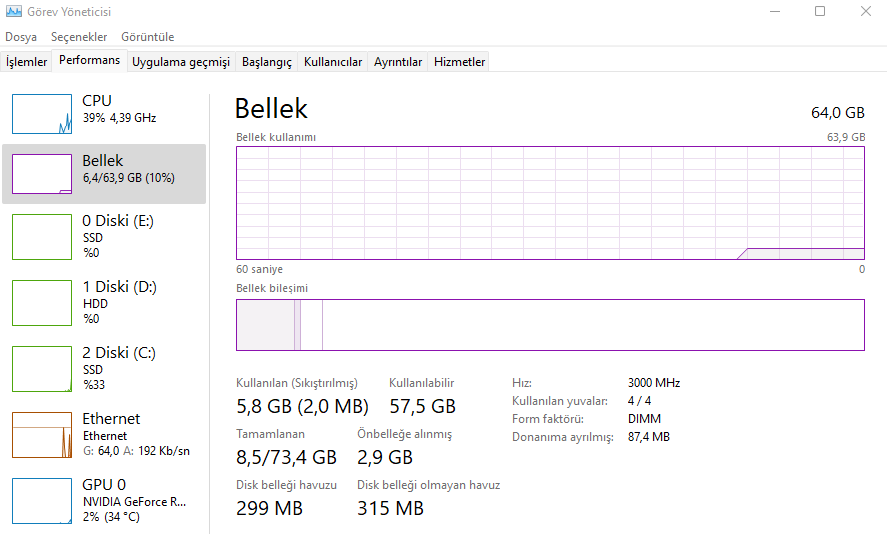887x534 pixels.
Task: Click the Bellek kullanımı usage graph
Action: pos(550,203)
